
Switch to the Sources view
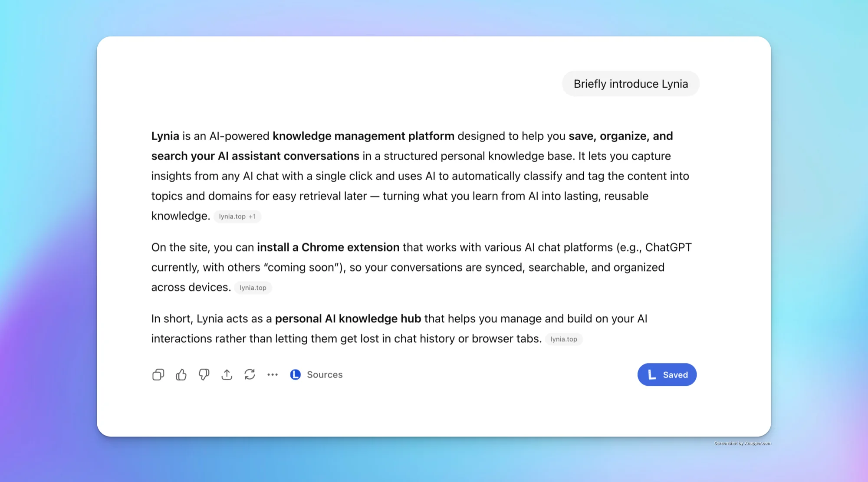[x=325, y=374]
